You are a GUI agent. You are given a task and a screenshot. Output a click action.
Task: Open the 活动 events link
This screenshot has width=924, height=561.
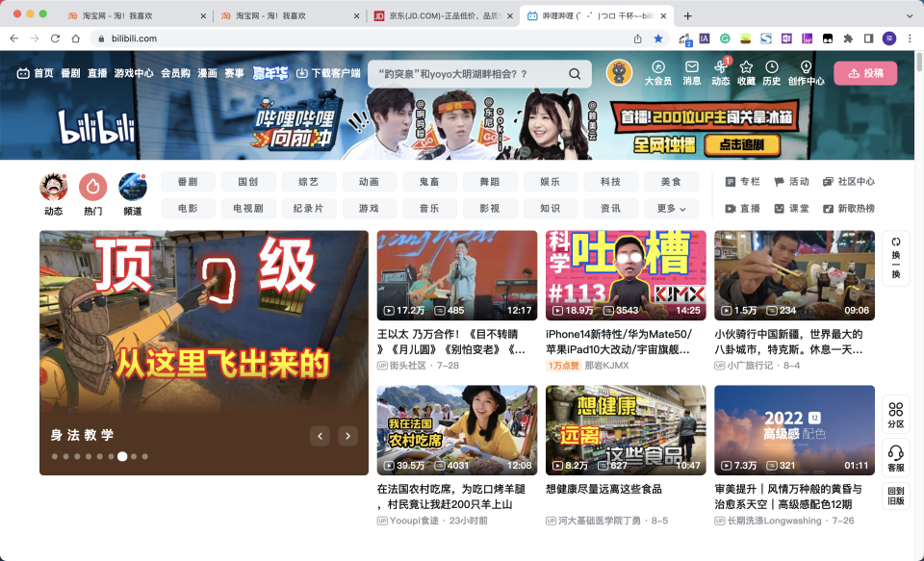click(x=791, y=182)
